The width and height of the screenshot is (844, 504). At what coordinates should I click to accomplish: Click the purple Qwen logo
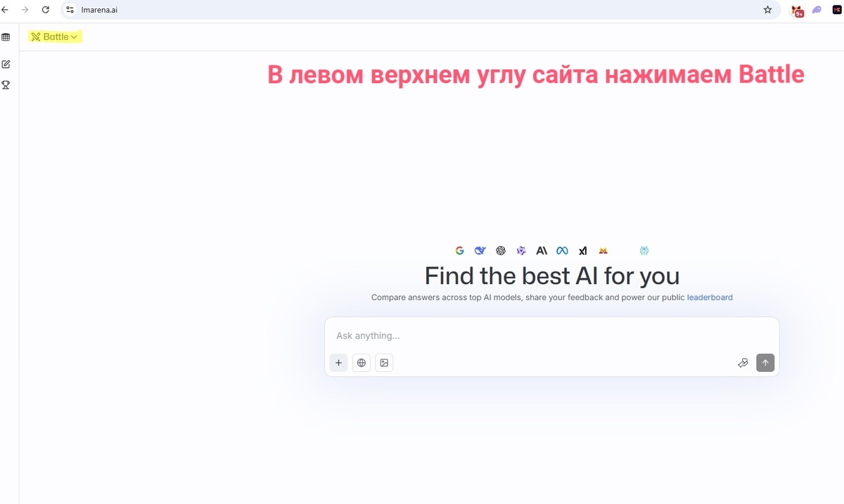click(521, 250)
